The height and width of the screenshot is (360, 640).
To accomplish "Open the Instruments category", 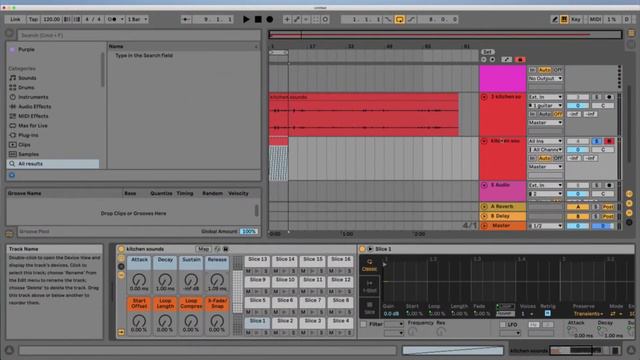I will tap(33, 97).
